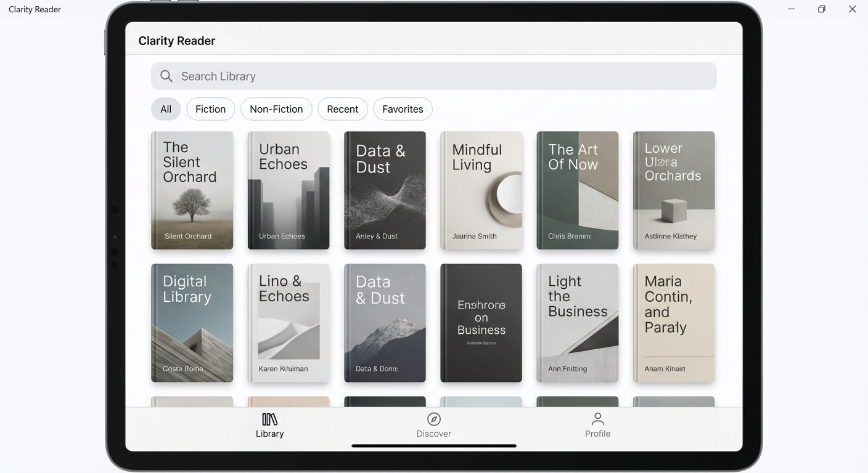Minimize the Clarity Reader window

[791, 9]
